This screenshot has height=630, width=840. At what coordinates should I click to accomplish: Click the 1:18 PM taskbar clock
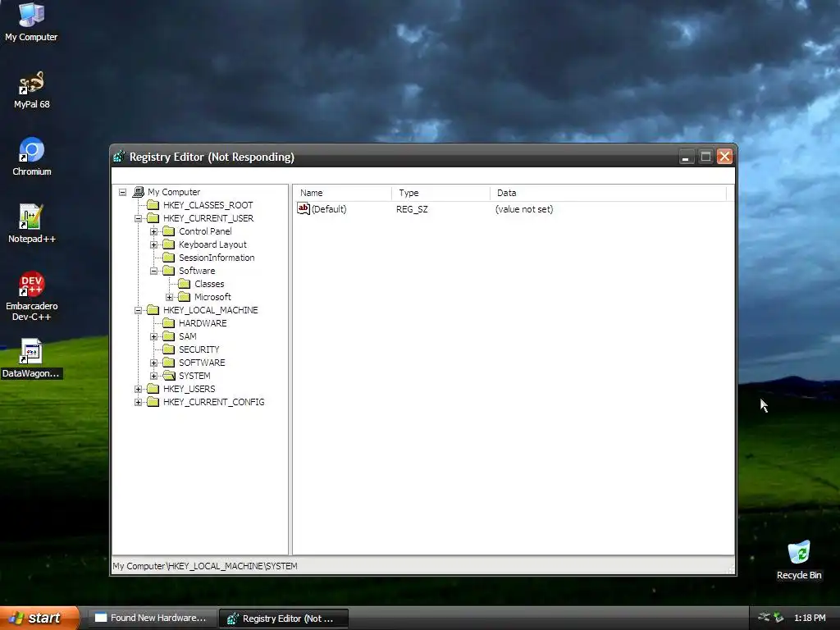810,618
